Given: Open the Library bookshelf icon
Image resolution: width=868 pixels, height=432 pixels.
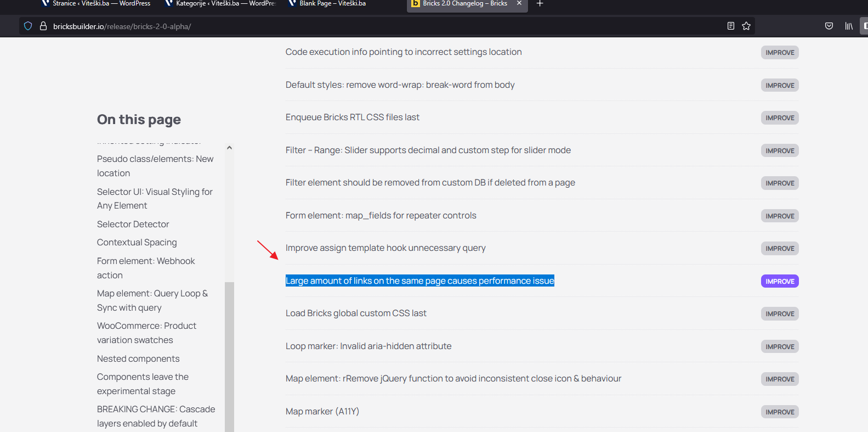Looking at the screenshot, I should pyautogui.click(x=849, y=26).
